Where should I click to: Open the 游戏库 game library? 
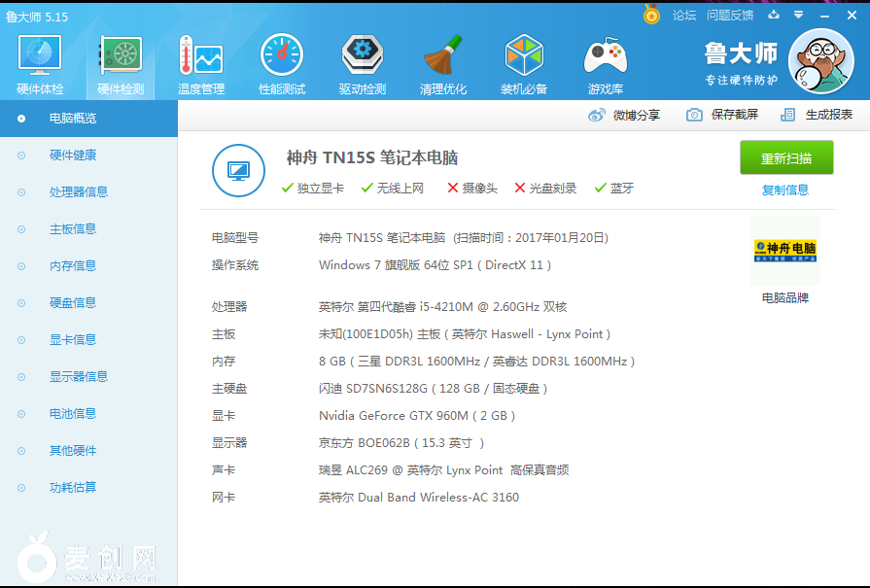[x=605, y=61]
